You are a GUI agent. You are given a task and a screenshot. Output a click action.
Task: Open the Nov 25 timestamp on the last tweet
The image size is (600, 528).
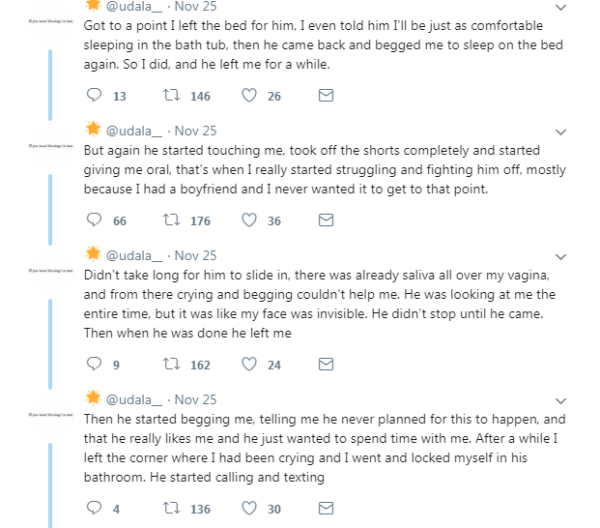click(196, 399)
